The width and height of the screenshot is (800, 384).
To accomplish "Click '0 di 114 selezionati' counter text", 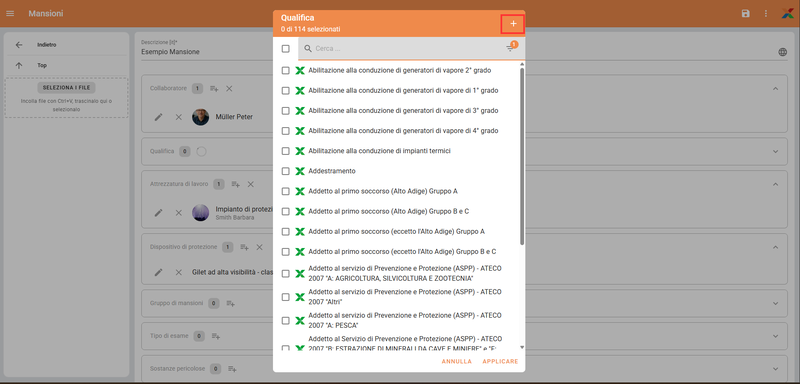I will coord(311,30).
